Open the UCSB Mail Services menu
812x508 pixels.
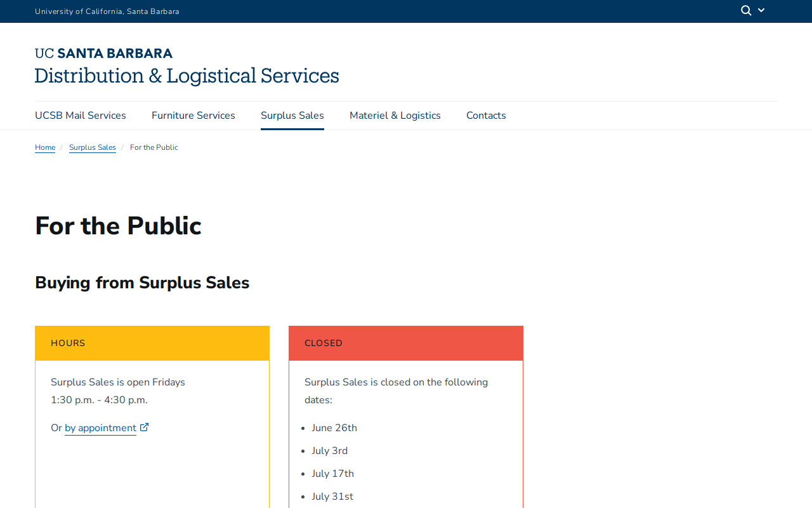click(x=81, y=116)
